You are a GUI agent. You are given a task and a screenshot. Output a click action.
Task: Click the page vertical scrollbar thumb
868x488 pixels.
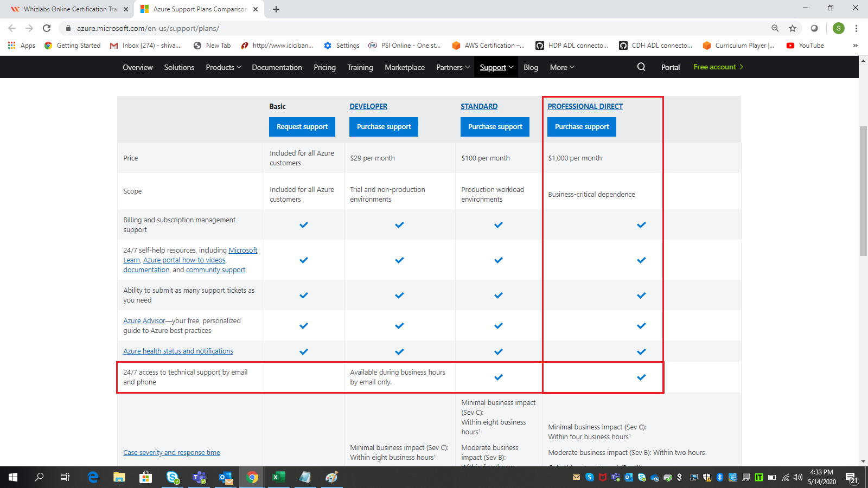coord(863,191)
